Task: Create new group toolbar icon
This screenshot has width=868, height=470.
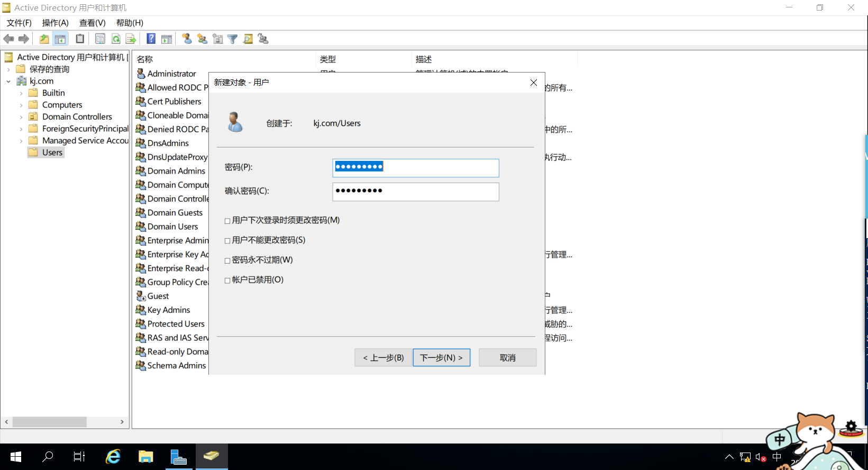Action: click(202, 39)
